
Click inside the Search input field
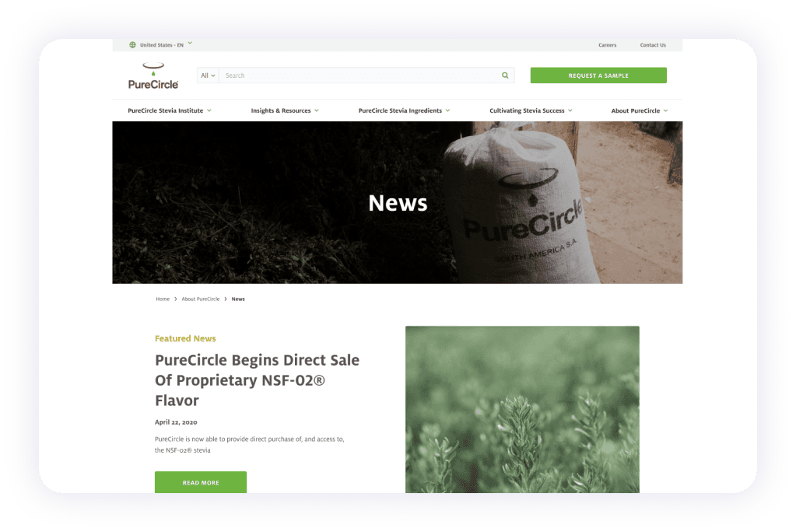point(350,75)
